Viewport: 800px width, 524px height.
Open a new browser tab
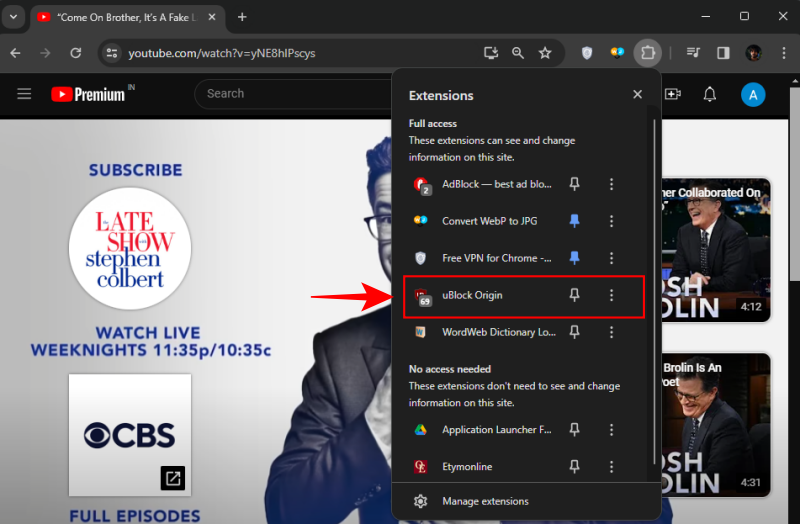(x=242, y=17)
